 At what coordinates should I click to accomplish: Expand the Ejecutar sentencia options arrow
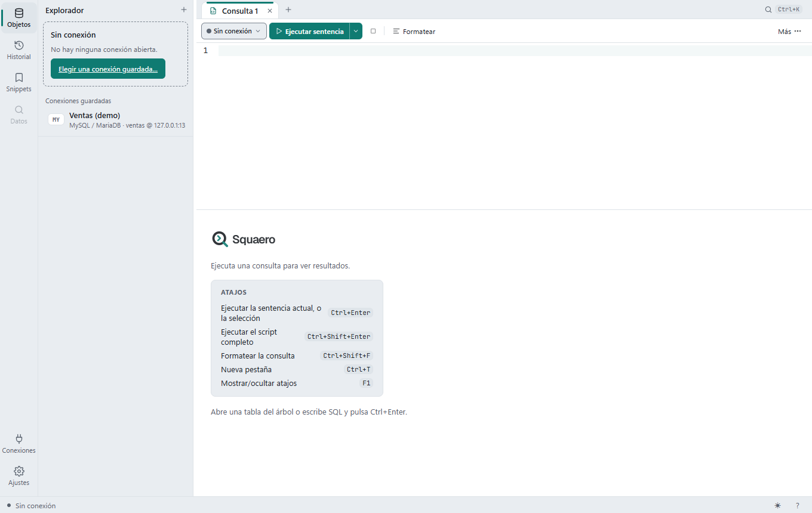(356, 31)
